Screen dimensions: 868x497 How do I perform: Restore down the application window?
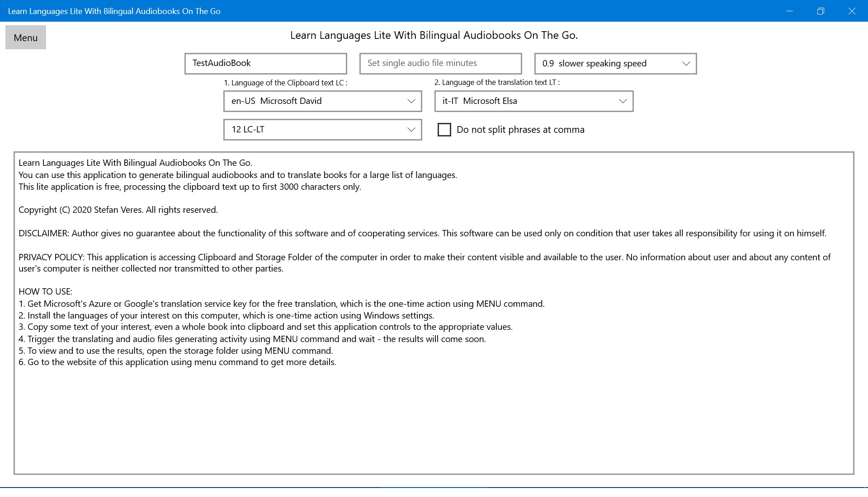[x=821, y=11]
